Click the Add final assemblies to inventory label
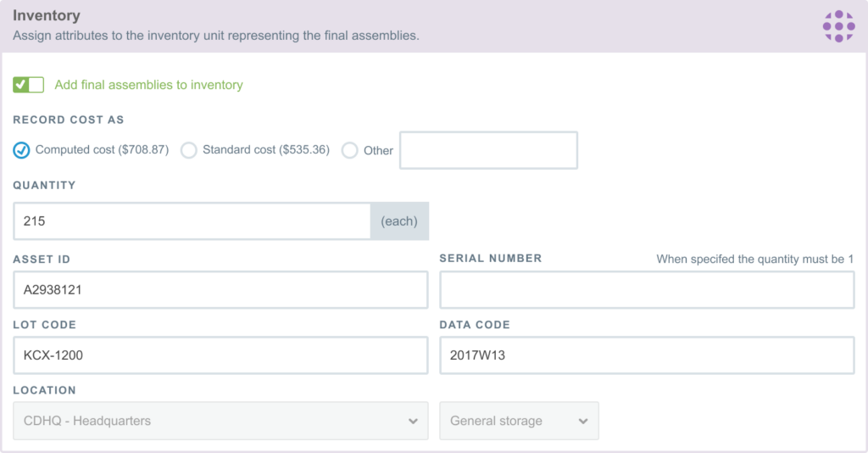The width and height of the screenshot is (868, 453). pos(148,85)
